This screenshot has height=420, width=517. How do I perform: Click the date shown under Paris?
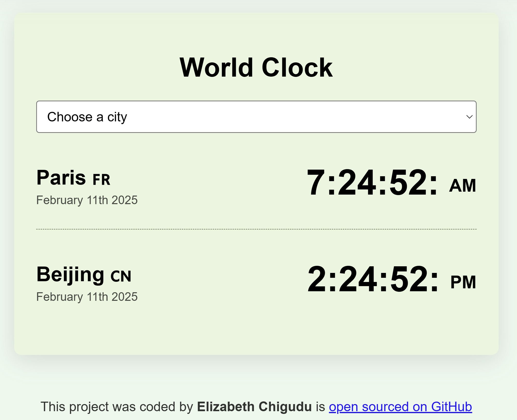(x=87, y=200)
